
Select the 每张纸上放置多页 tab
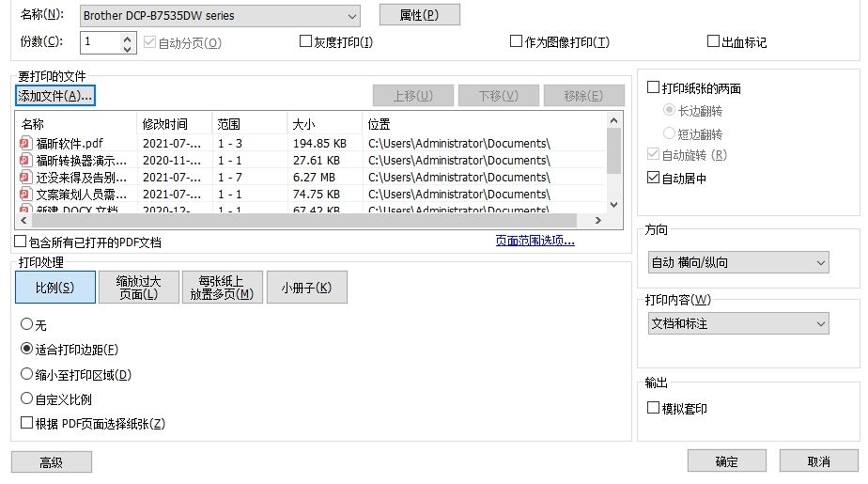218,288
